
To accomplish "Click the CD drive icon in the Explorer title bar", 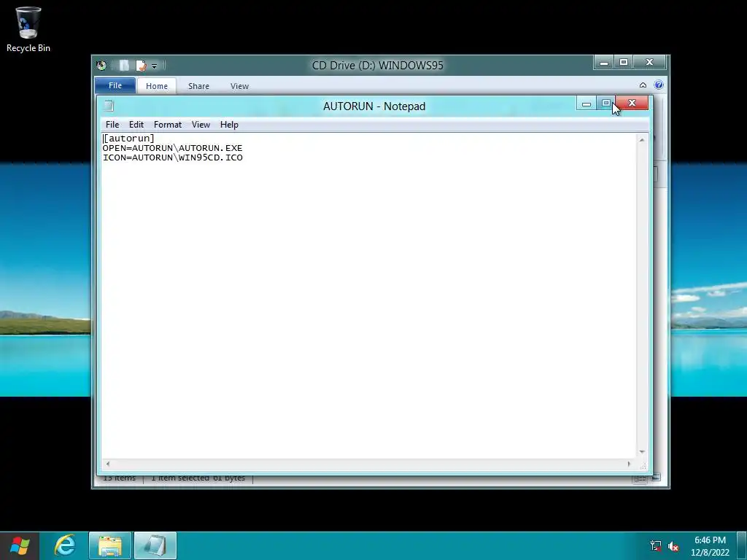I will 101,65.
